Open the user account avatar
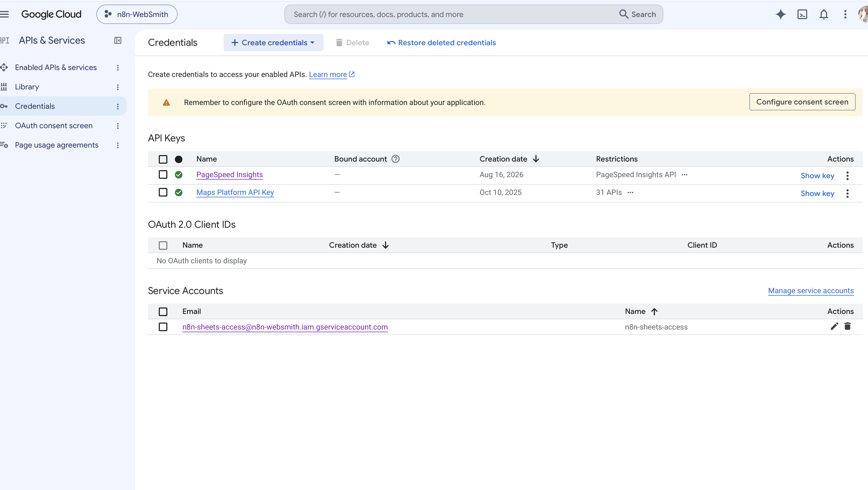Screen dimensions: 868x490 coord(863,14)
